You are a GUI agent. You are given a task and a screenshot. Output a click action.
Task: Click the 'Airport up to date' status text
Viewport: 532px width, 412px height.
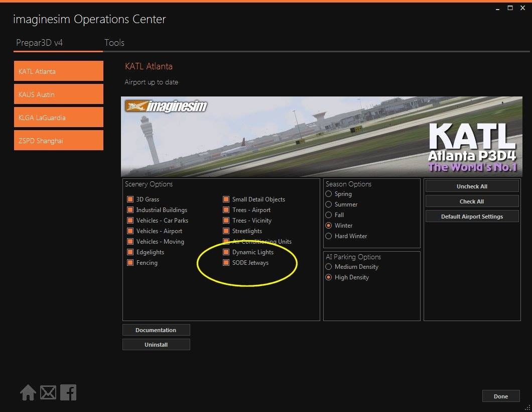pyautogui.click(x=152, y=82)
